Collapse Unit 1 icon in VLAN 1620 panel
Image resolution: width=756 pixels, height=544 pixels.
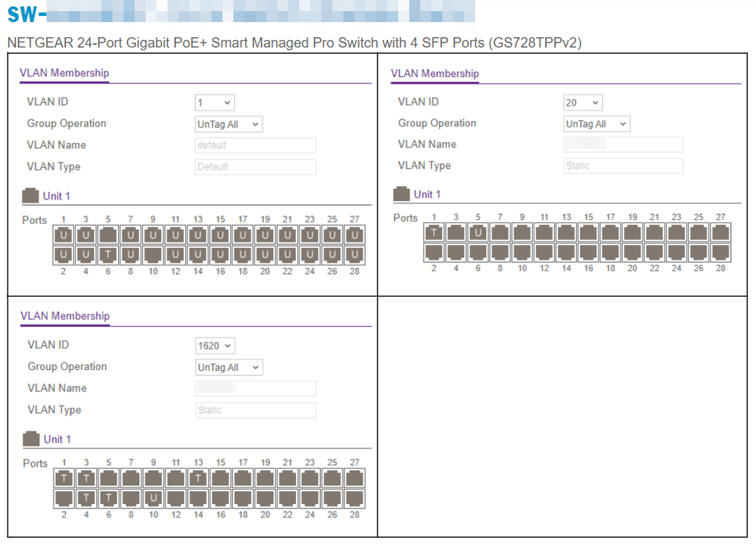point(31,439)
